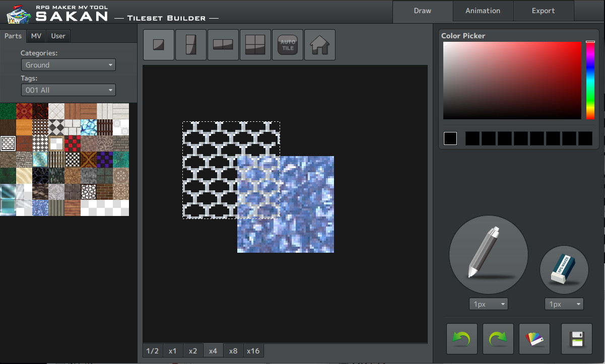Select the Eraser tool
Screen dimensions: 605x364
coord(564,269)
